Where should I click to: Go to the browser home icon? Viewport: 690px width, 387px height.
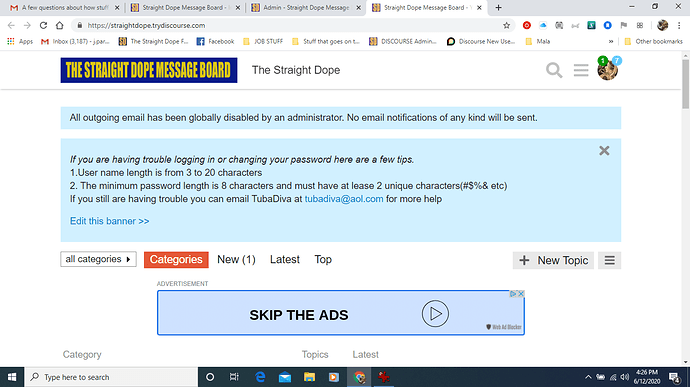coord(59,26)
